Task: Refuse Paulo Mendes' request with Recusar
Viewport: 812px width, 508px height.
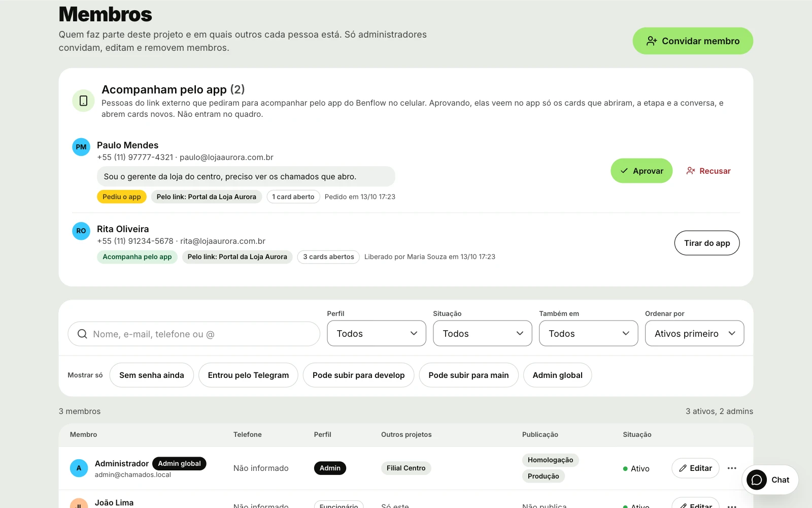Action: click(x=708, y=171)
